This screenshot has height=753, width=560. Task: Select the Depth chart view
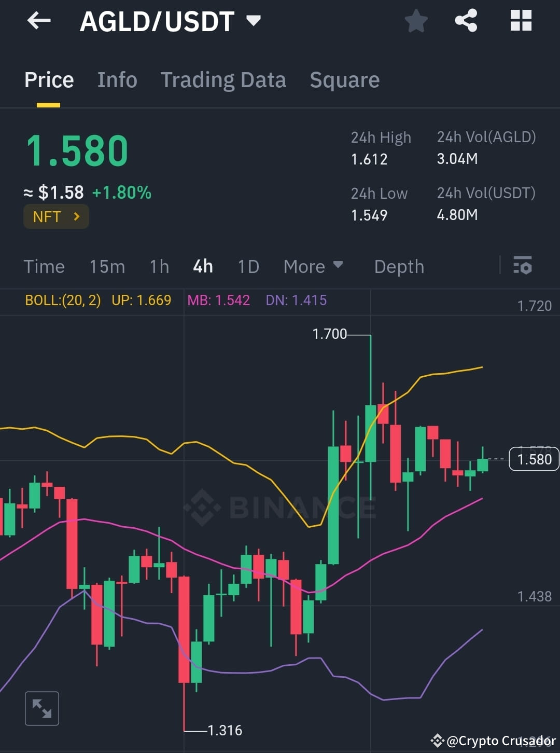[399, 266]
